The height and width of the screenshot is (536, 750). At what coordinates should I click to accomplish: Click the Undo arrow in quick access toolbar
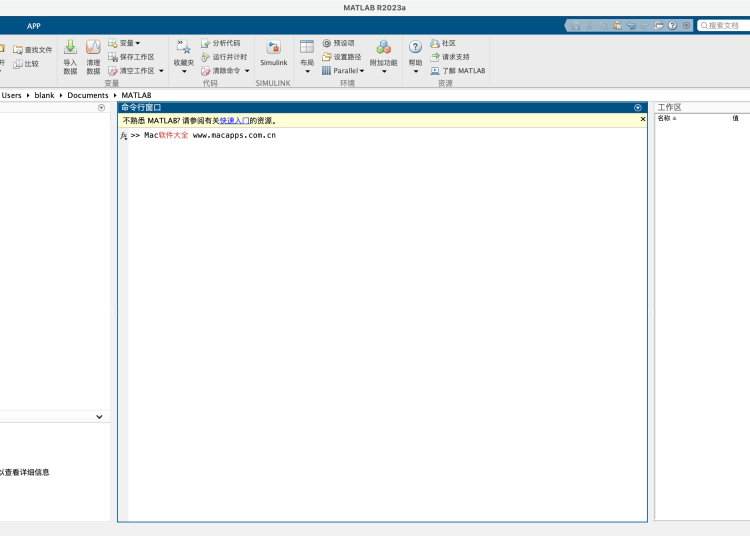[632, 25]
